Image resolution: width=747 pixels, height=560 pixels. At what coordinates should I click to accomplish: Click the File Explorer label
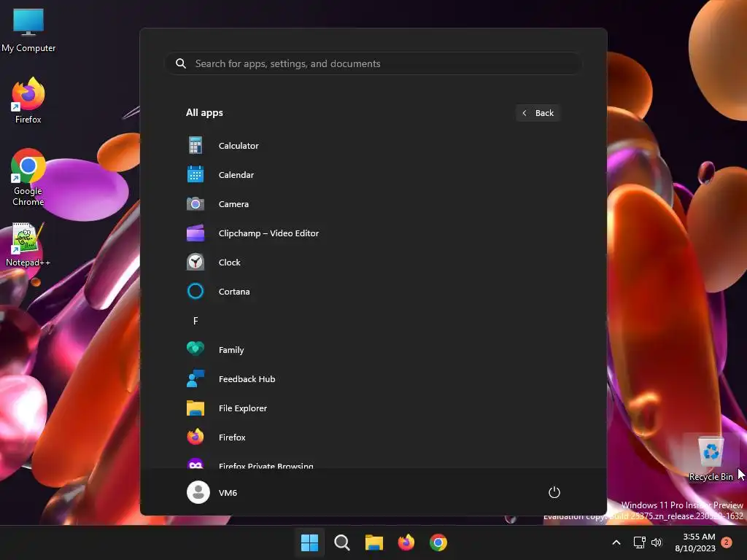pos(242,408)
